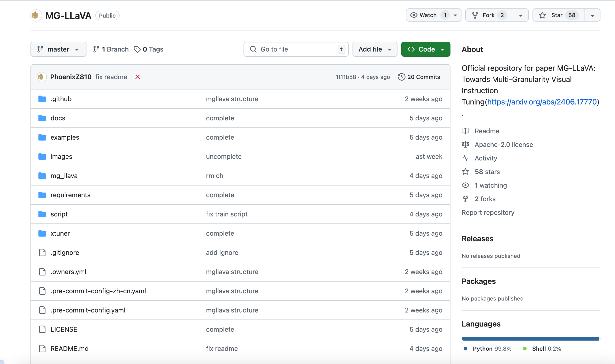Open 'add ignore' commit message
The height and width of the screenshot is (364, 615).
tap(222, 253)
